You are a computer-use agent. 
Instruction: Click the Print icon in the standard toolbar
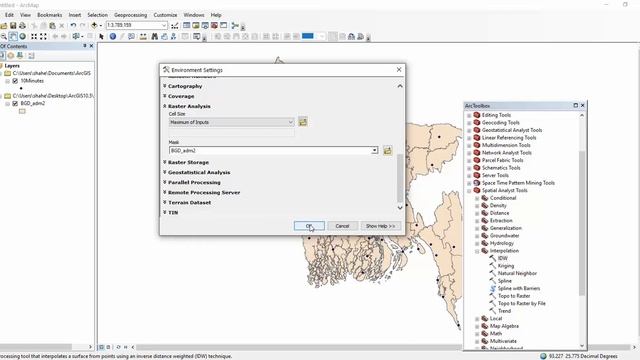22,26
